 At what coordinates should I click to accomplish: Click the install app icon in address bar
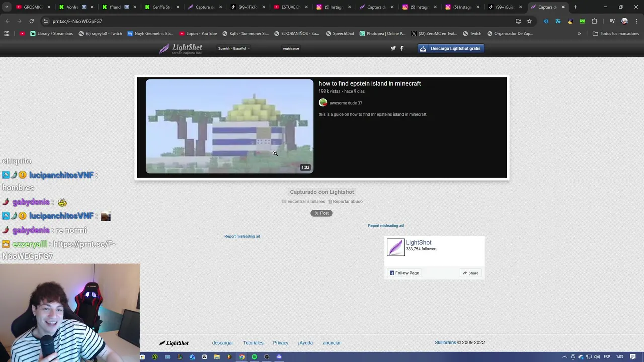[x=518, y=21]
